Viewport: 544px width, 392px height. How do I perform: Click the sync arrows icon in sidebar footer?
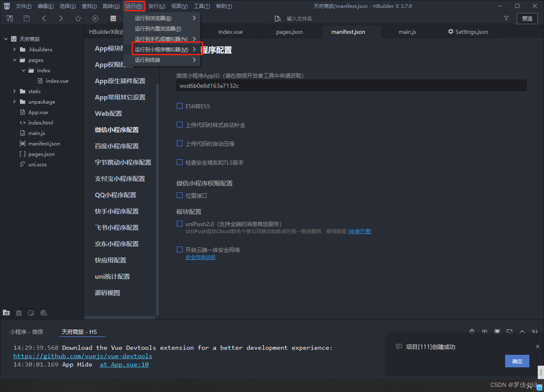(x=31, y=313)
